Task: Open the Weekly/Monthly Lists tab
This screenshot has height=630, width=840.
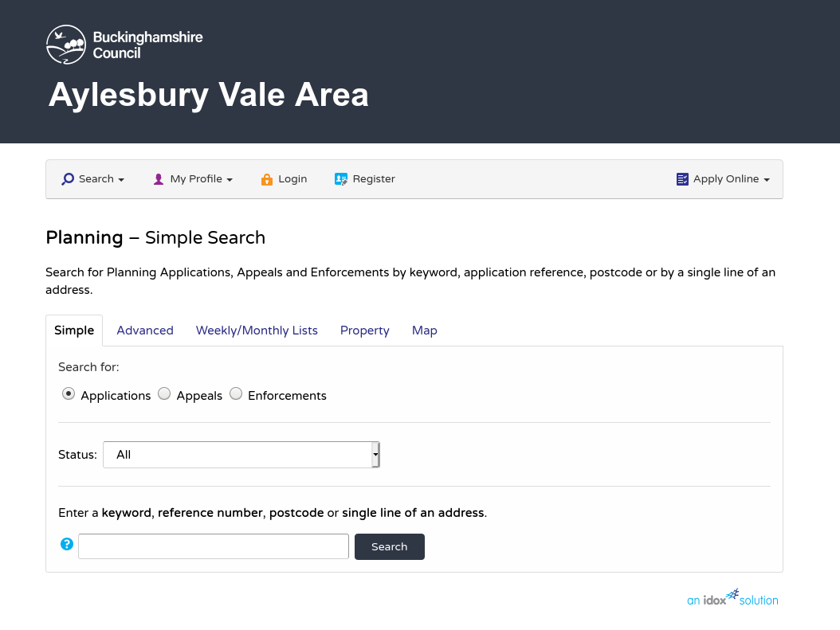Action: (x=257, y=331)
